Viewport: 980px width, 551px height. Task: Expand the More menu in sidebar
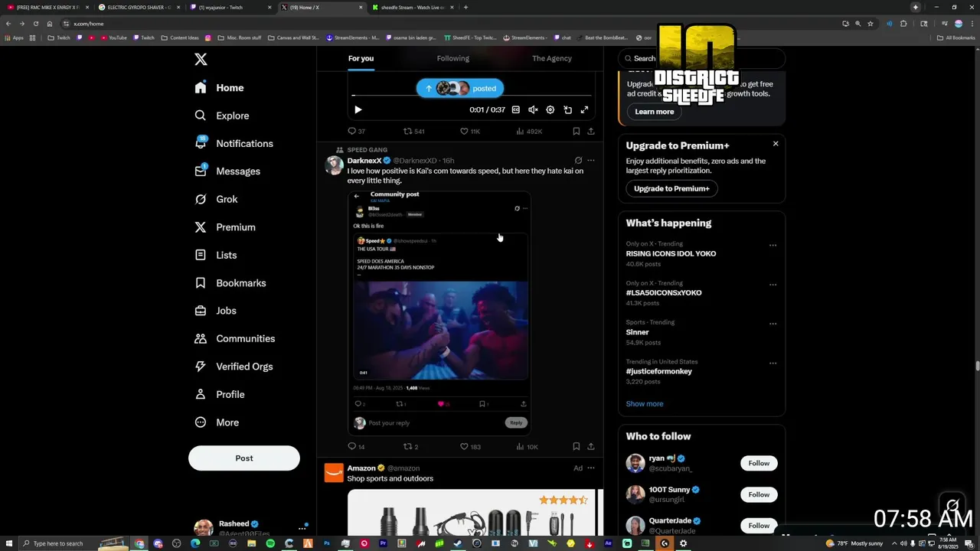coord(217,422)
